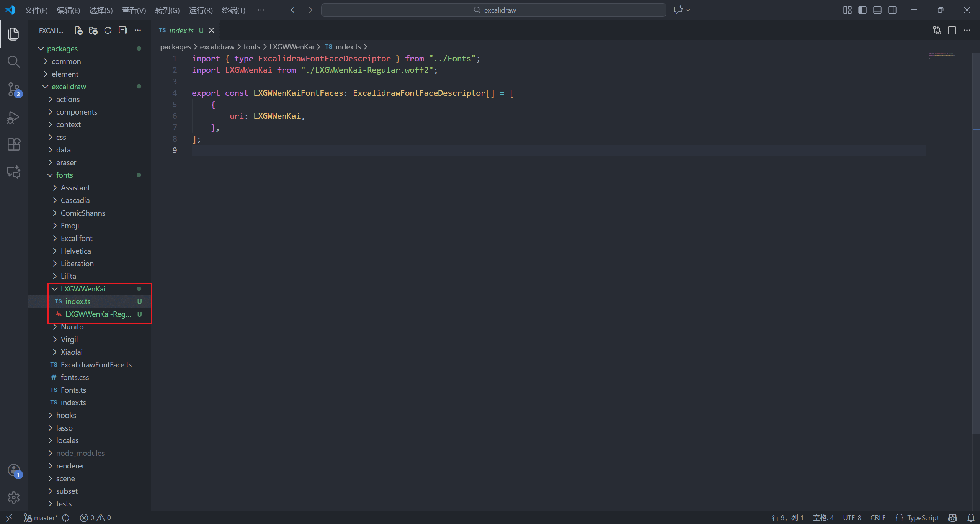Open Manage settings gear icon

(13, 497)
